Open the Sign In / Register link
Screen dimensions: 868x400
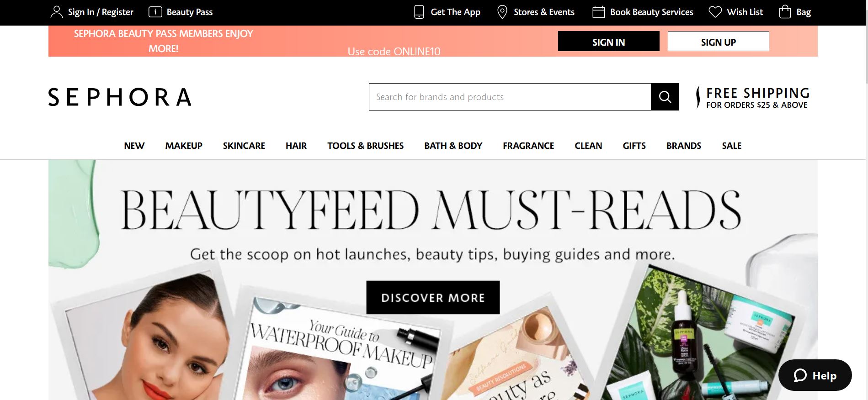(101, 12)
